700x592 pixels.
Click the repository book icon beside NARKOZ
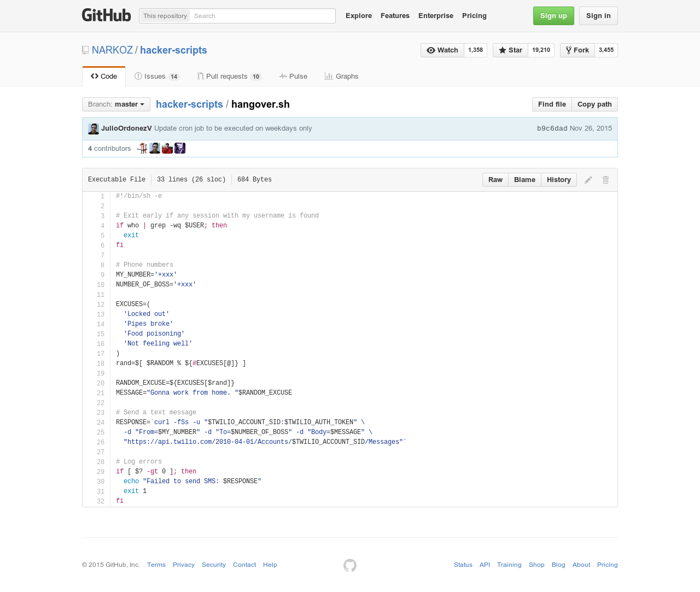tap(85, 50)
